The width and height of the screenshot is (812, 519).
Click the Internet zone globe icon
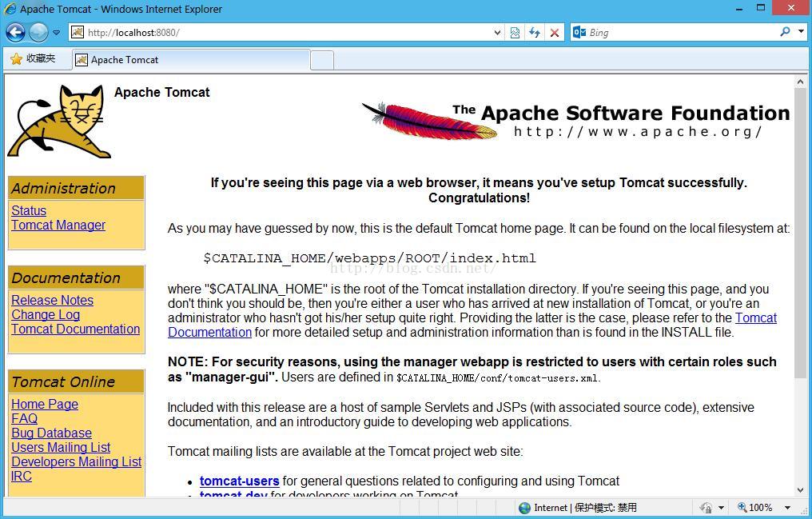(524, 508)
